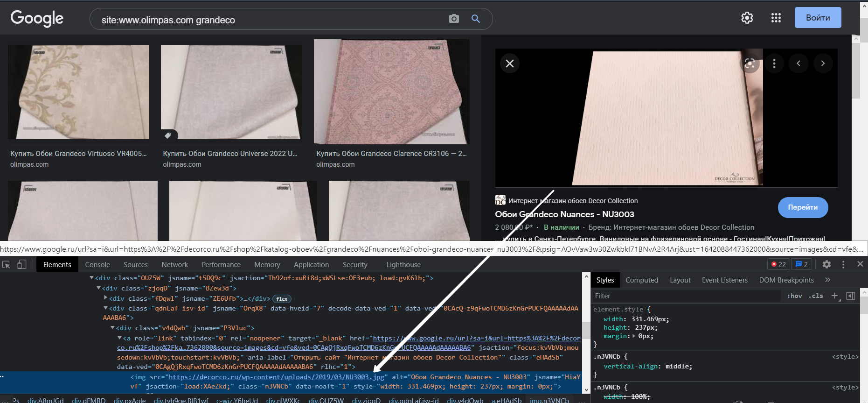Toggle the :hov element state panel
Viewport: 868px width, 403px height.
click(794, 296)
